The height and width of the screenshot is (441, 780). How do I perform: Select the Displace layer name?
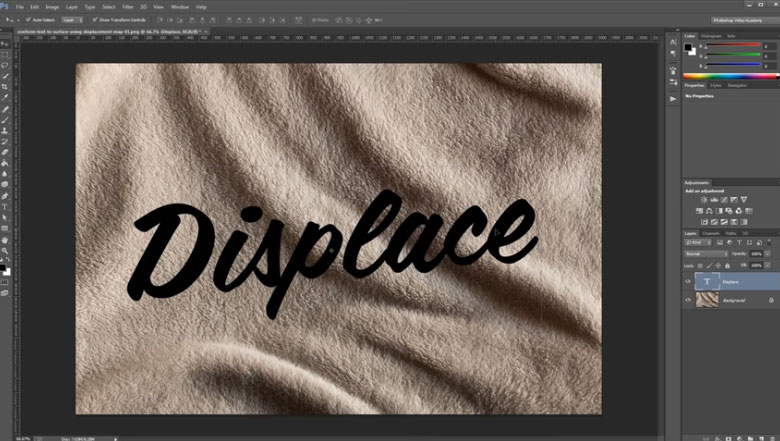[x=730, y=282]
